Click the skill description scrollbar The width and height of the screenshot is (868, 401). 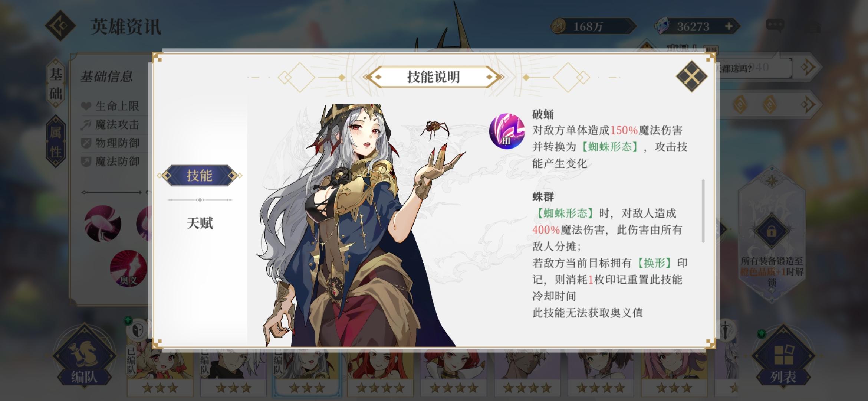[703, 211]
